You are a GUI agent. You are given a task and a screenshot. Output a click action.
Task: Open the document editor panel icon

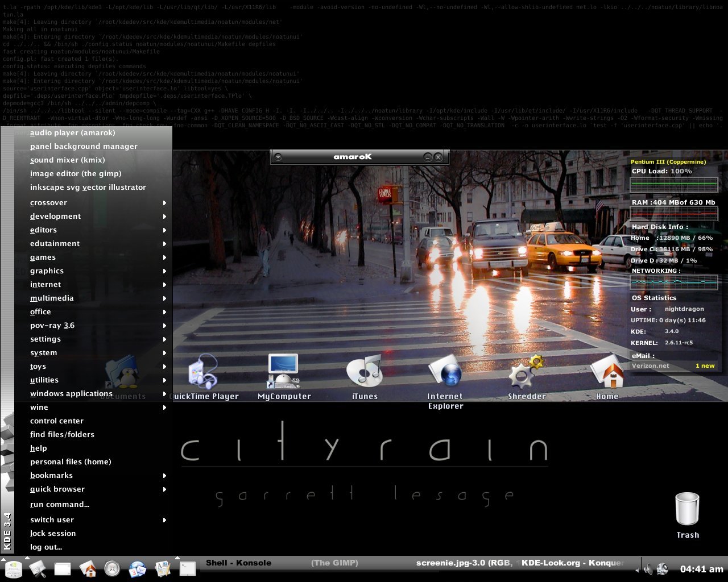[163, 568]
